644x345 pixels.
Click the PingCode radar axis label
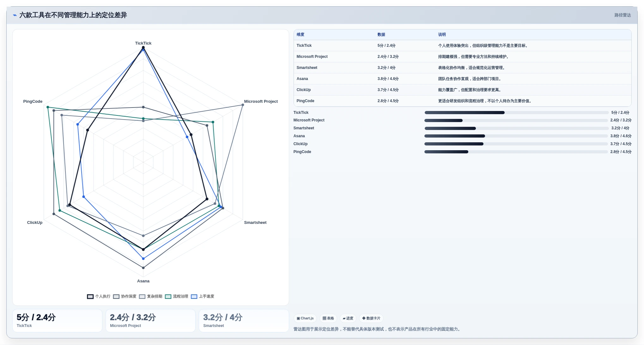(33, 102)
